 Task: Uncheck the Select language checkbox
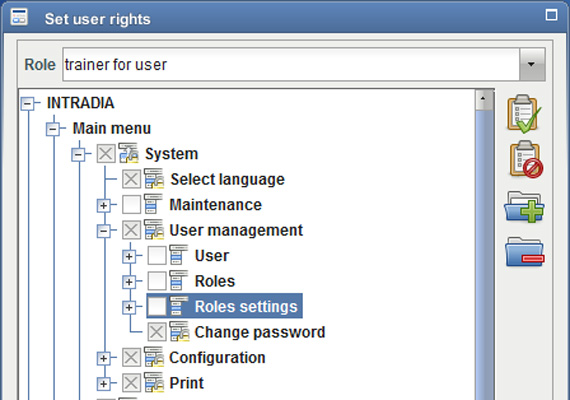(131, 179)
